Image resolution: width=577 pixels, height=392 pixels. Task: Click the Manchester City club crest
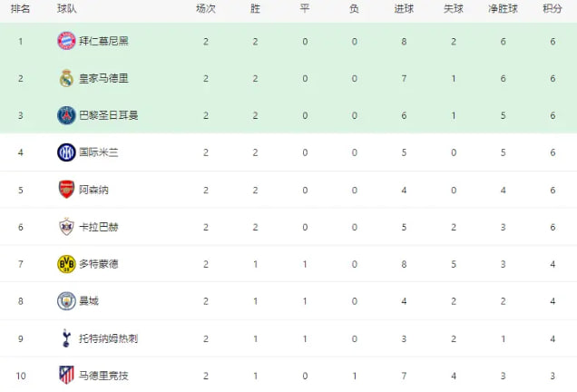[x=66, y=300]
